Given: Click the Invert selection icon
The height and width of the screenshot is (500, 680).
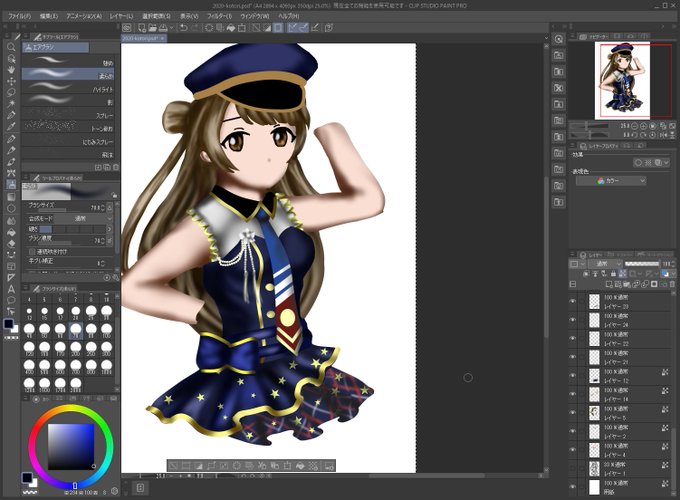Looking at the screenshot, I should 267,28.
